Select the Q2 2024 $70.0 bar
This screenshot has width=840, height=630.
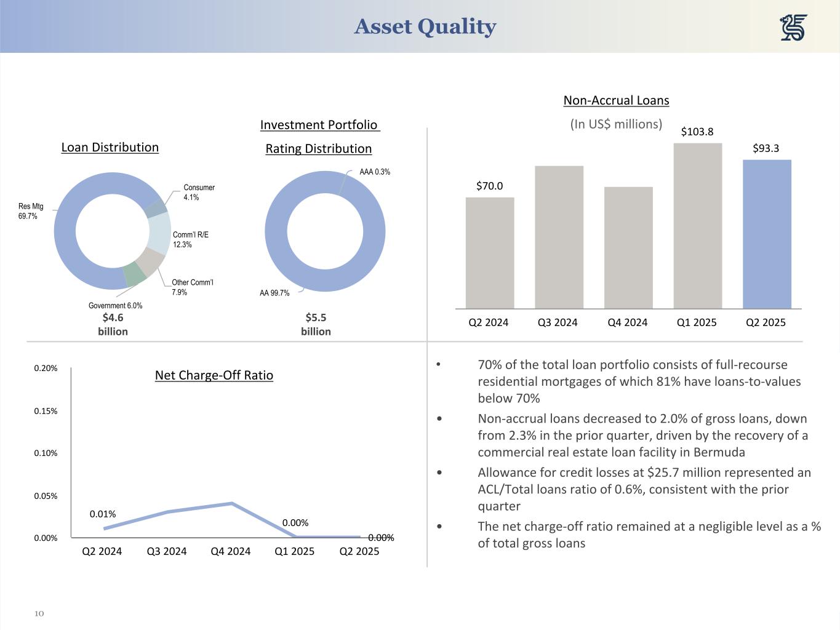tap(489, 252)
